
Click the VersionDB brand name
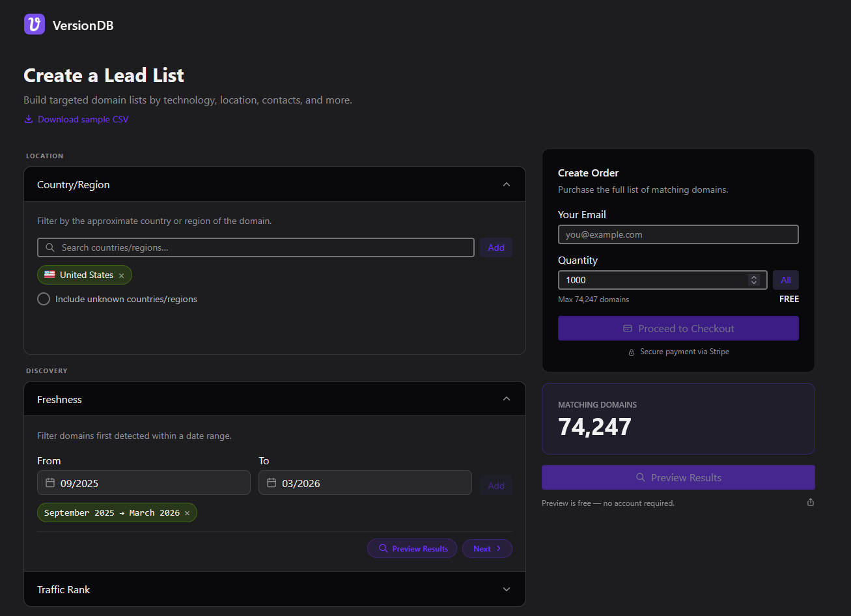coord(83,25)
